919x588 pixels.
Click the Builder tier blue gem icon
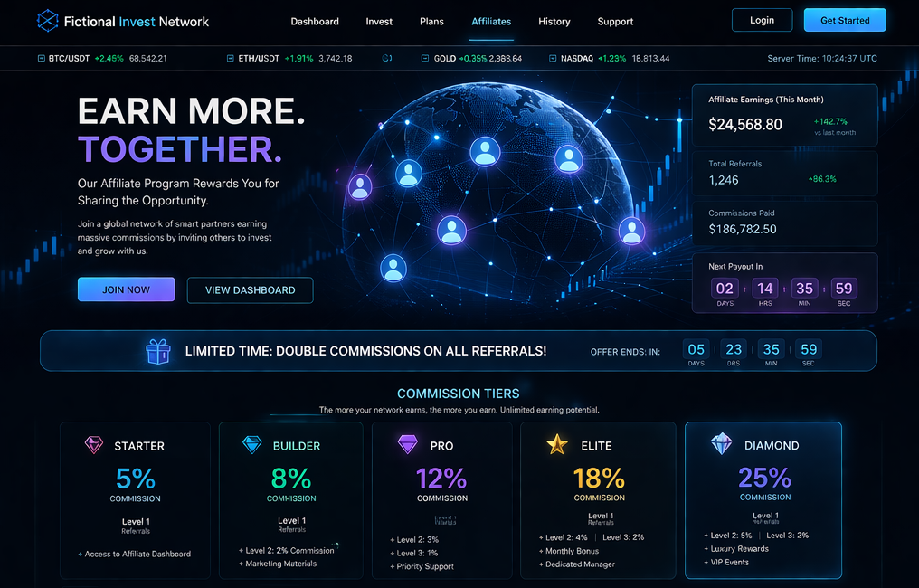252,445
